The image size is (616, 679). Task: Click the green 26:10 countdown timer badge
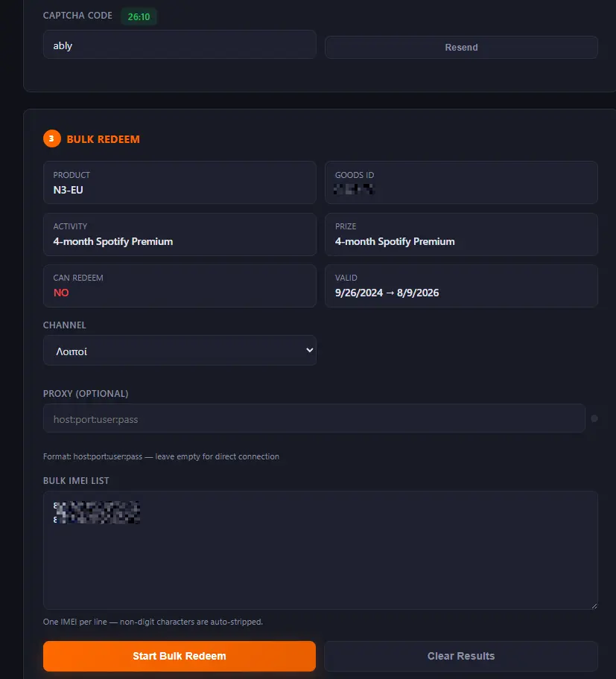coord(139,16)
